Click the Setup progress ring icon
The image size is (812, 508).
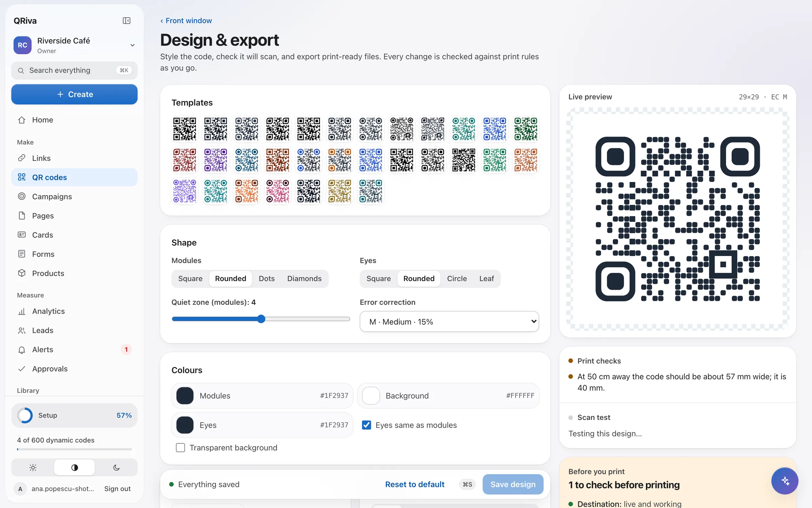click(x=25, y=415)
